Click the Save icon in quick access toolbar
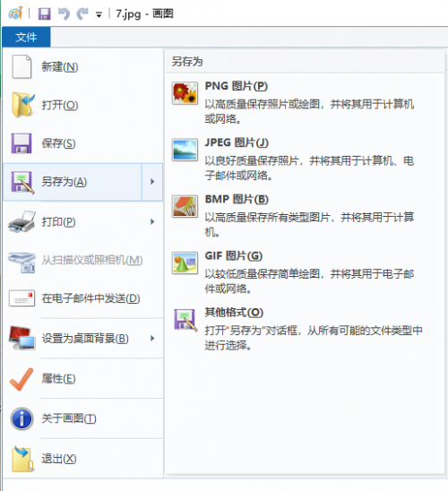 [44, 14]
